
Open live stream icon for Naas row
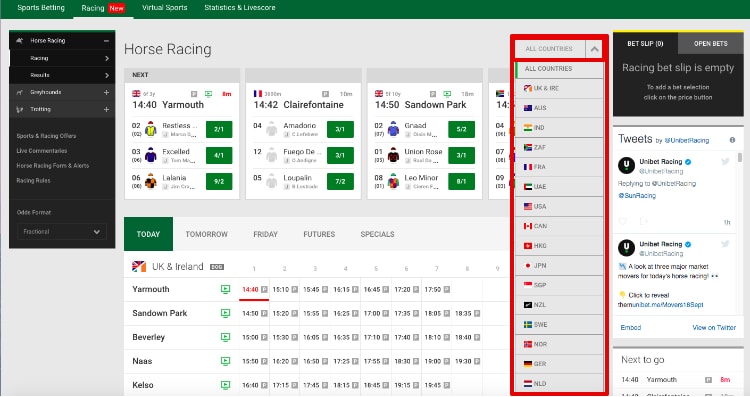pyautogui.click(x=225, y=361)
